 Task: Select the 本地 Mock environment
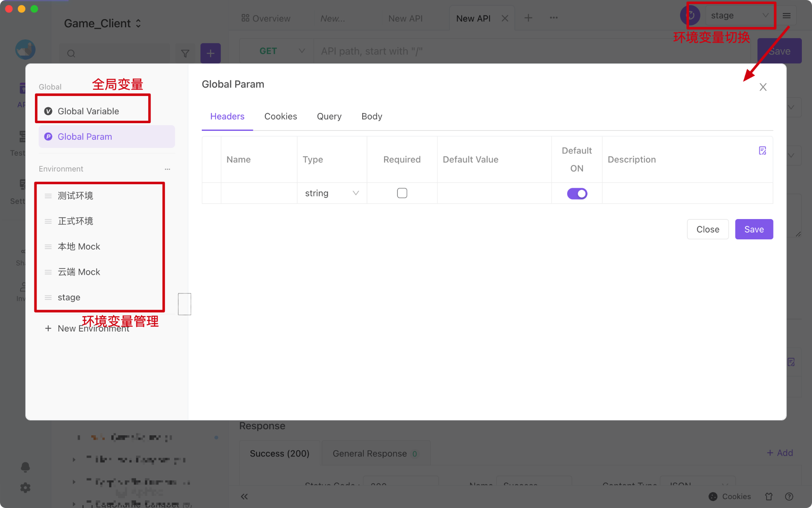click(x=79, y=246)
